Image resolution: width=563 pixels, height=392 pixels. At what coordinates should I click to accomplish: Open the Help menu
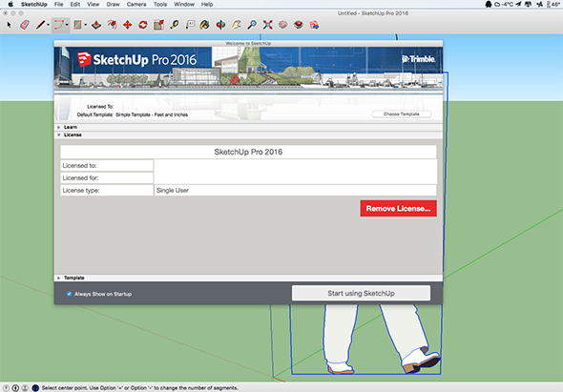(207, 5)
